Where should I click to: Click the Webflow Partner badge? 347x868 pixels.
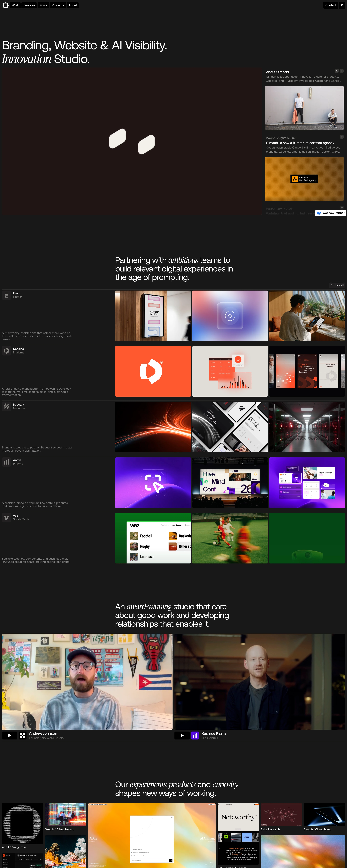330,213
